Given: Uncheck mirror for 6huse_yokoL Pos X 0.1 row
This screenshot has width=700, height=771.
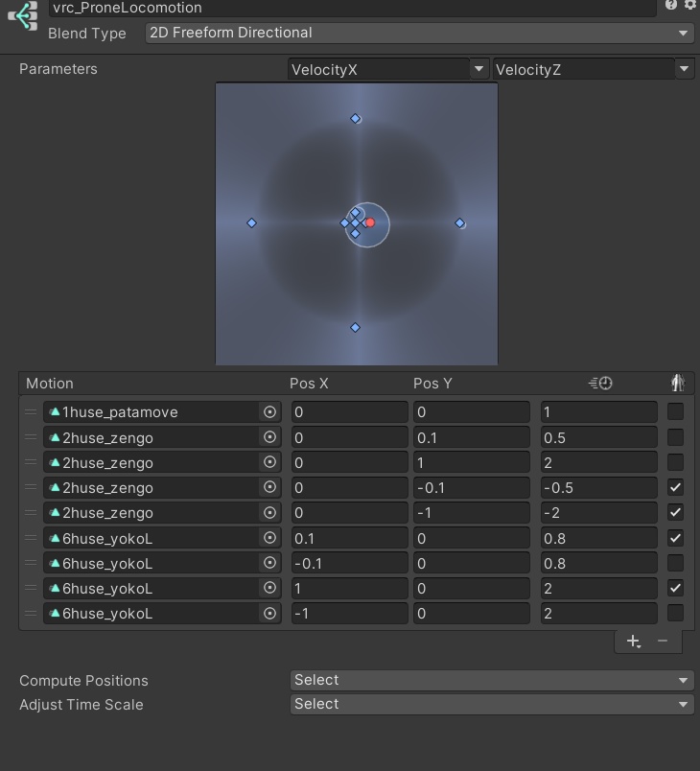Looking at the screenshot, I should pyautogui.click(x=675, y=538).
